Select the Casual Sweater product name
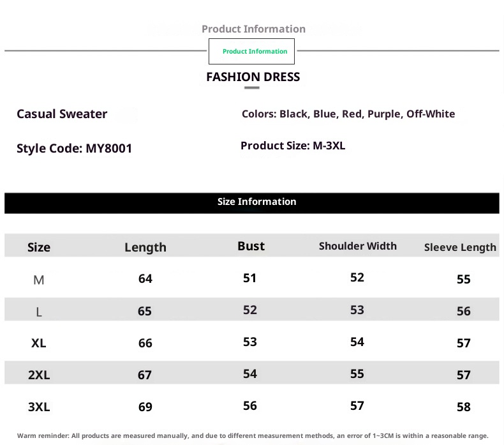 62,114
